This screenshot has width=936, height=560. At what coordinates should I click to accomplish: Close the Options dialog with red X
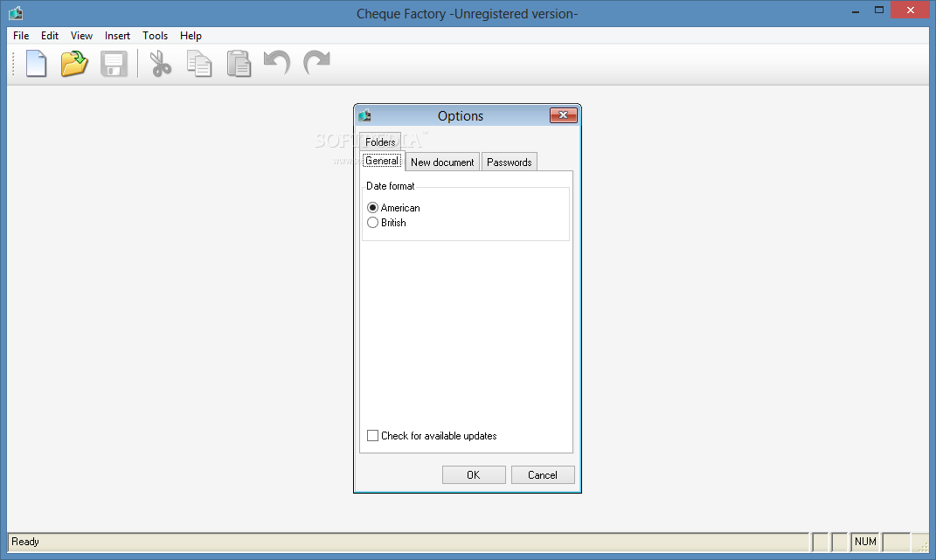[x=563, y=115]
